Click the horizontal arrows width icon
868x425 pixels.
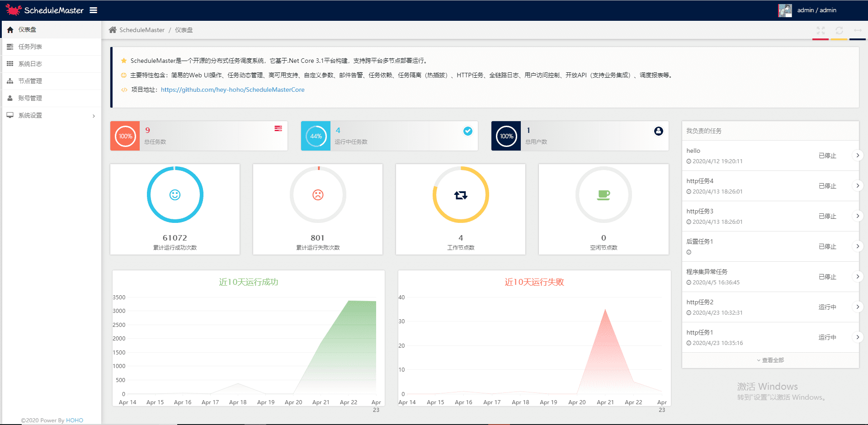coord(858,30)
